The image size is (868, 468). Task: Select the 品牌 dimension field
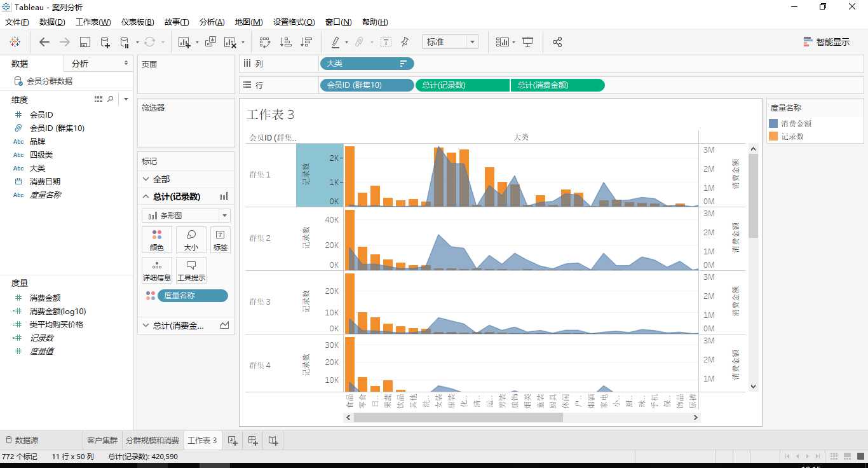(x=37, y=142)
